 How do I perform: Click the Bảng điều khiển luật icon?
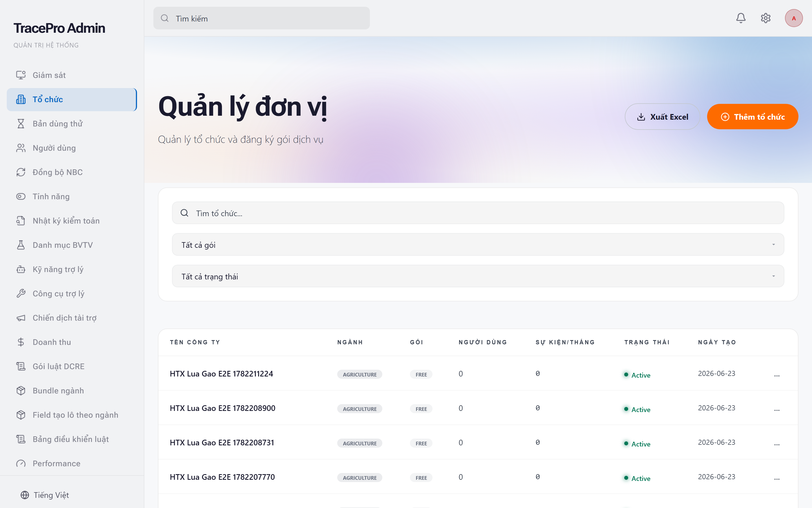point(21,439)
